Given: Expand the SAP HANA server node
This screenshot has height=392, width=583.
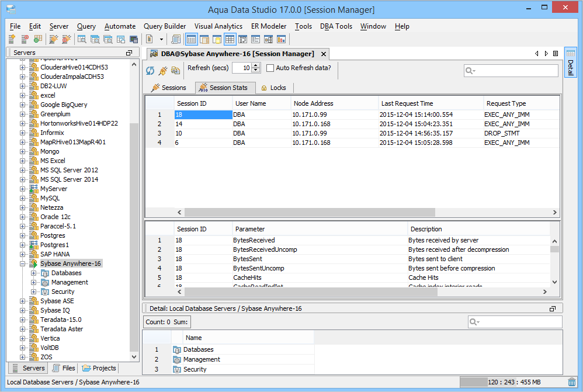Looking at the screenshot, I should click(x=23, y=254).
